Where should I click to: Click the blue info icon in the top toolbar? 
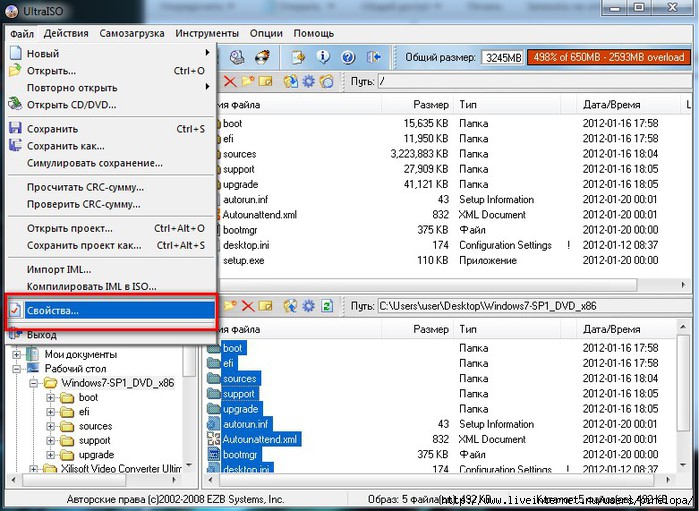[x=324, y=57]
